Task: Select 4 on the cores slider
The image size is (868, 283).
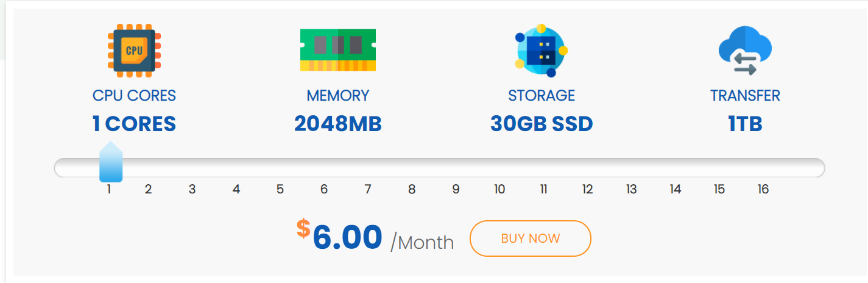Action: tap(236, 189)
